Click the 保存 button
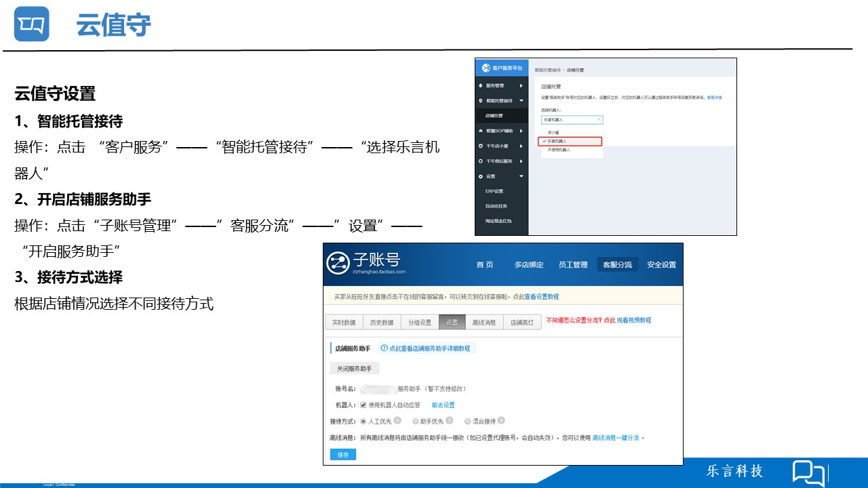The image size is (868, 488). [x=342, y=454]
